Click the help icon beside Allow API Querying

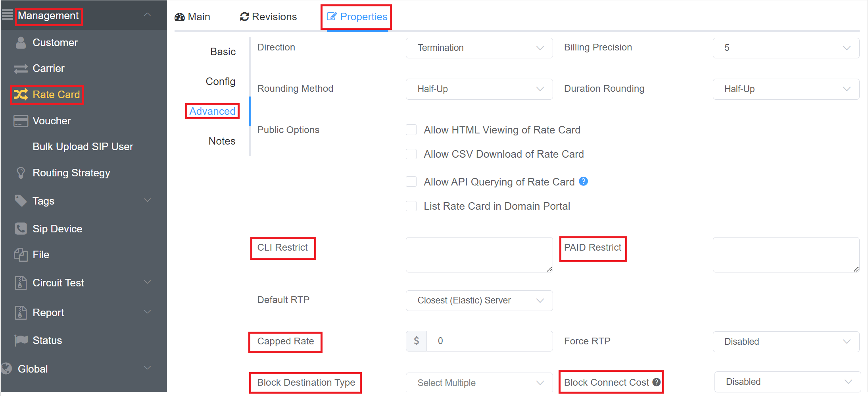[583, 182]
